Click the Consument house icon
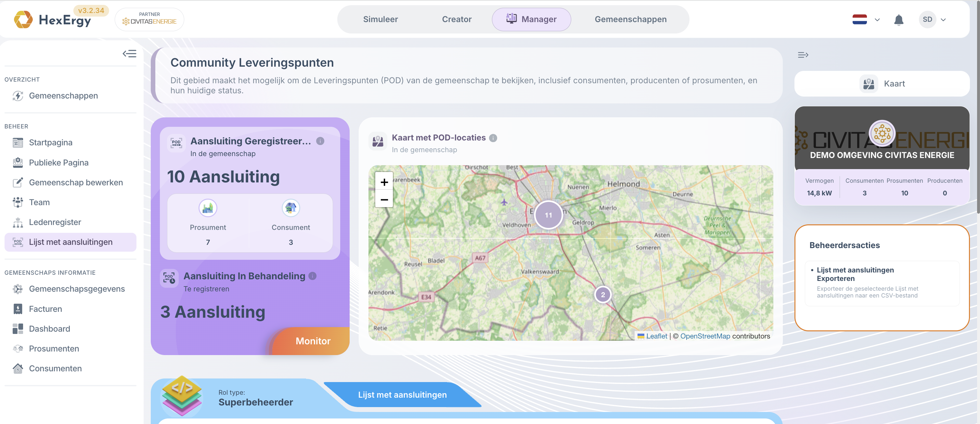 [x=290, y=208]
